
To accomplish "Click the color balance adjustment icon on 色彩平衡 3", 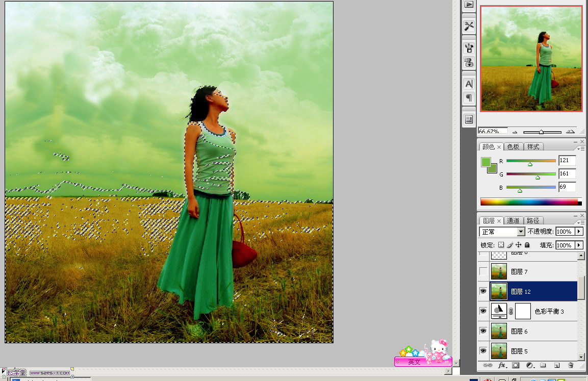I will 499,311.
